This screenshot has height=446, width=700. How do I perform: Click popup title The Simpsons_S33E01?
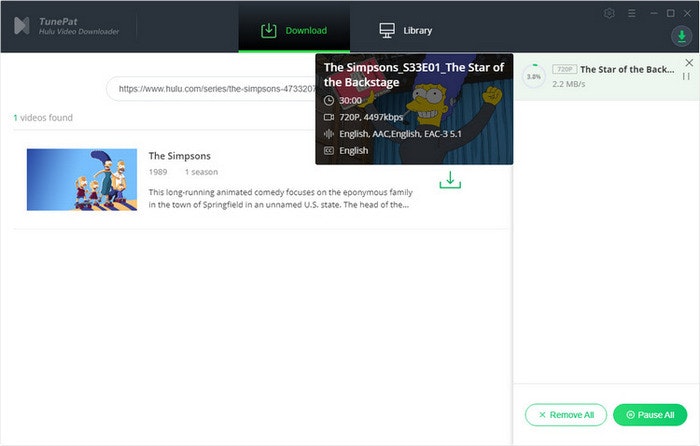[414, 75]
